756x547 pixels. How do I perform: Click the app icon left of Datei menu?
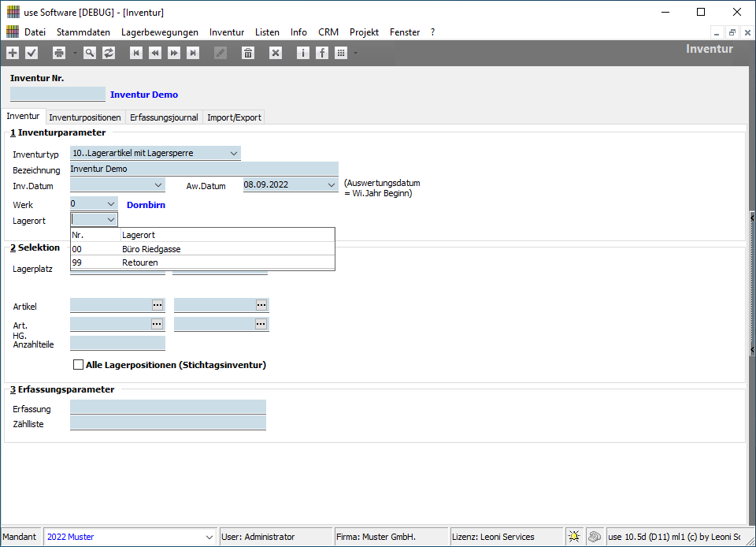pos(13,32)
